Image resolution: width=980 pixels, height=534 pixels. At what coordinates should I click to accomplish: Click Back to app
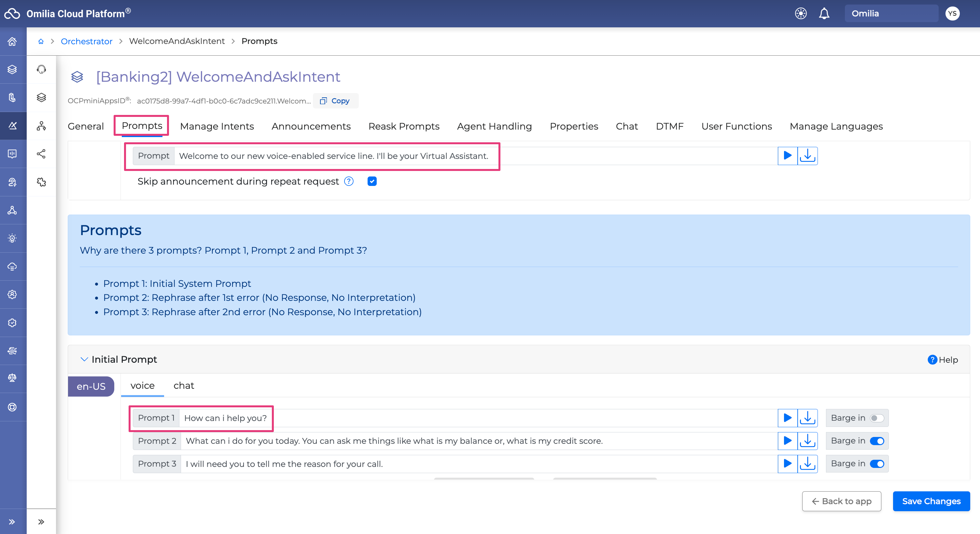[842, 501]
